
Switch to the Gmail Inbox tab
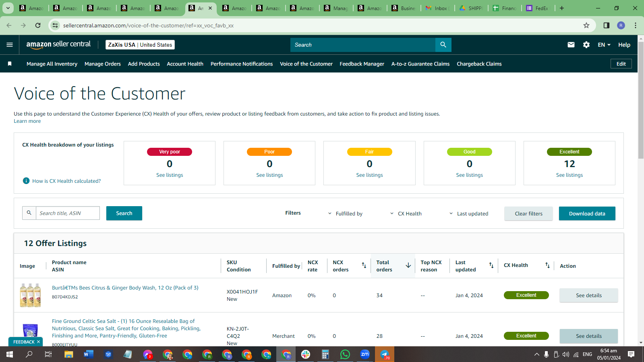point(437,8)
